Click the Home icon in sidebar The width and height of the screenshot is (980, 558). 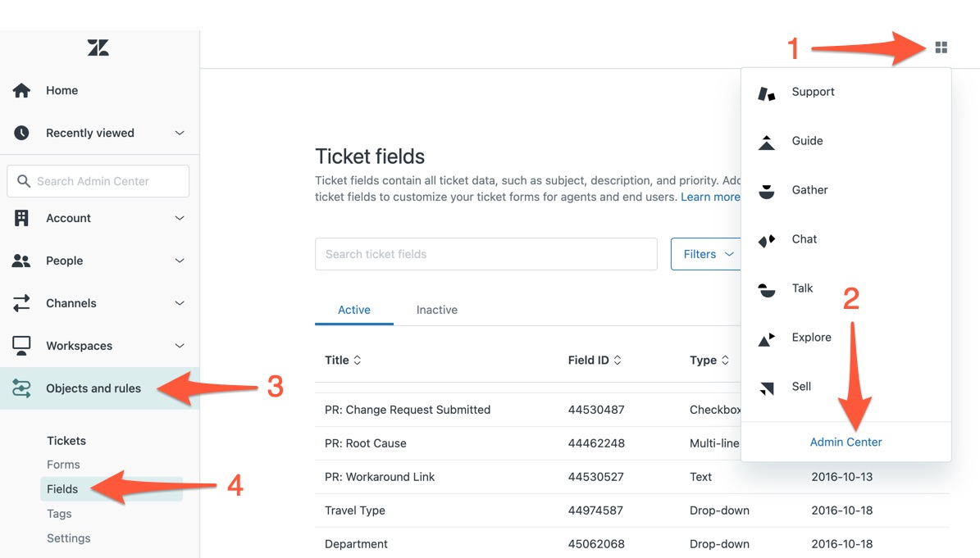pyautogui.click(x=21, y=90)
